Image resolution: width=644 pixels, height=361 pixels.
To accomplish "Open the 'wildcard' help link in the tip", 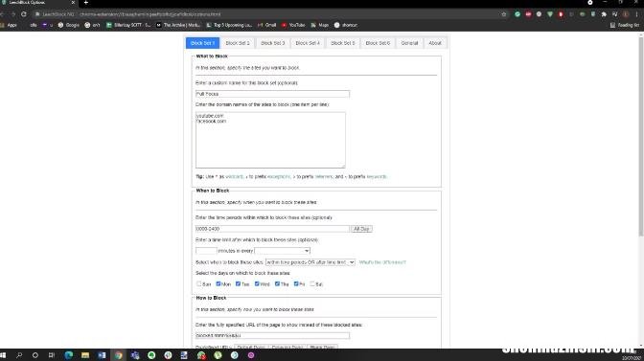I will pyautogui.click(x=235, y=177).
